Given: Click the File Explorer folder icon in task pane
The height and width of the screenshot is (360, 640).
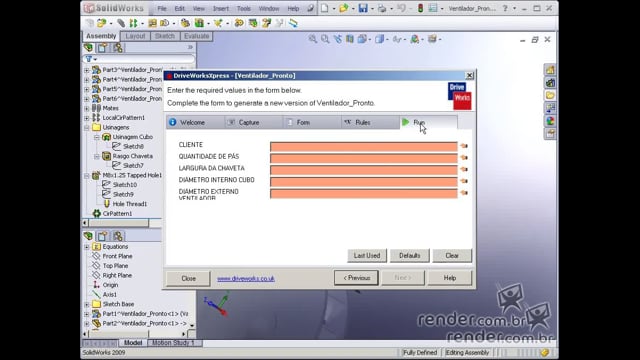Looking at the screenshot, I should coord(550,96).
